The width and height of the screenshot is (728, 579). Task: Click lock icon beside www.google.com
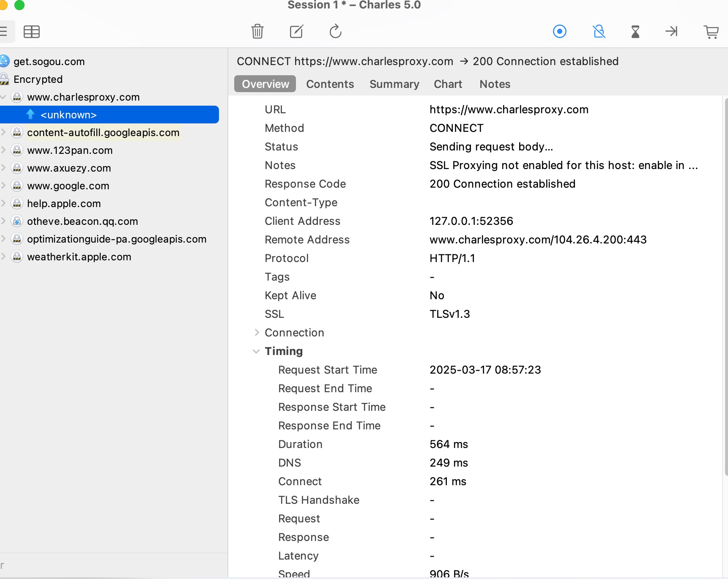(17, 186)
